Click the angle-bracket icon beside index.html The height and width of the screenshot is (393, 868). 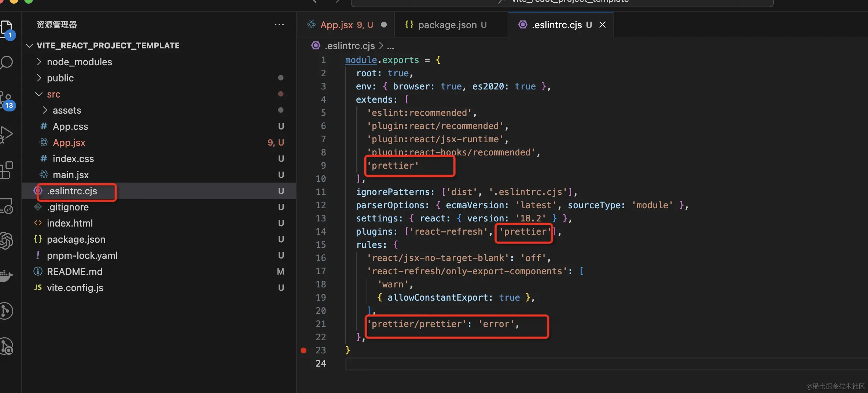(38, 223)
